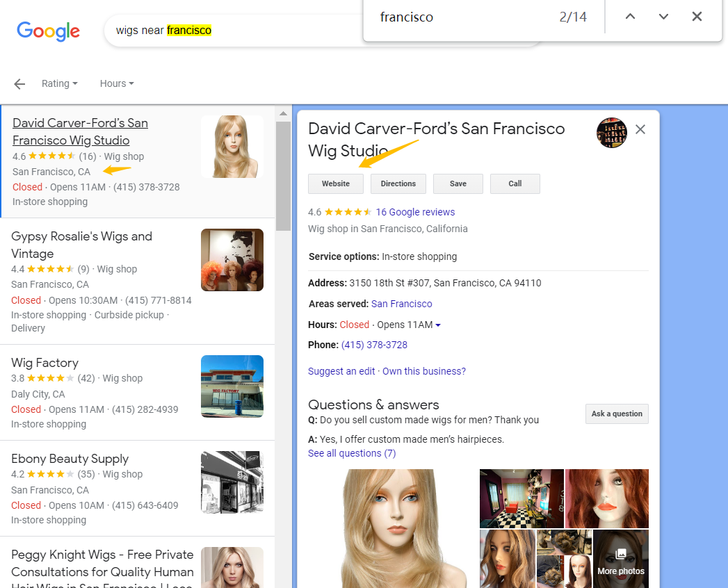
Task: Open Gypsy Rosalie's listing thumbnail
Action: pos(232,260)
